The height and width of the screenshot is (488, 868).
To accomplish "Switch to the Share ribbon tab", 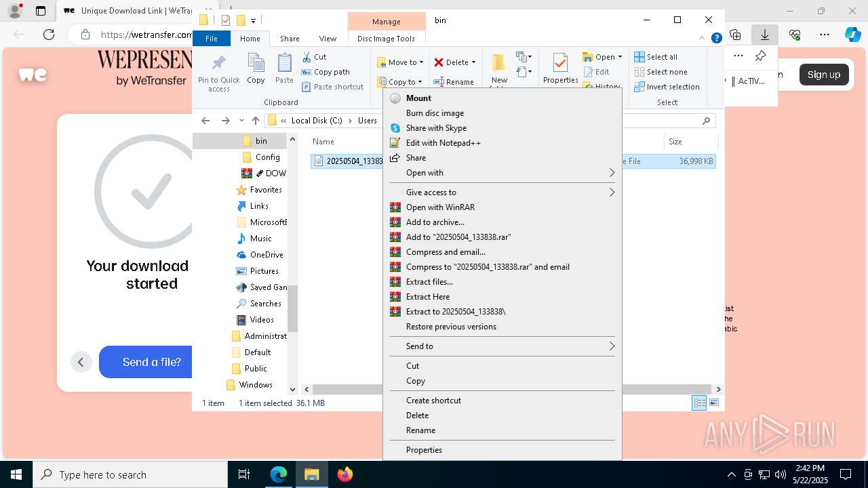I will click(290, 39).
